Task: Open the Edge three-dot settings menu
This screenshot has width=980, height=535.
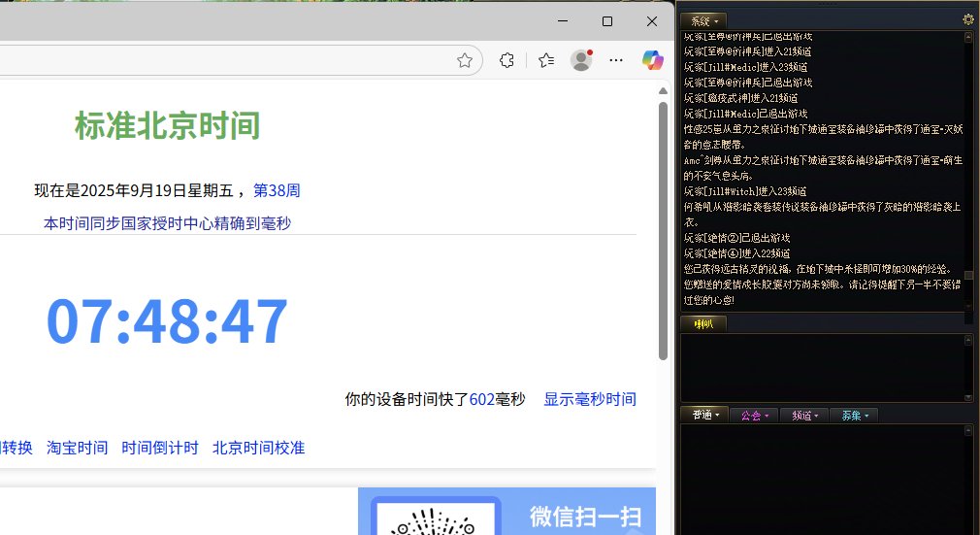Action: click(x=616, y=60)
